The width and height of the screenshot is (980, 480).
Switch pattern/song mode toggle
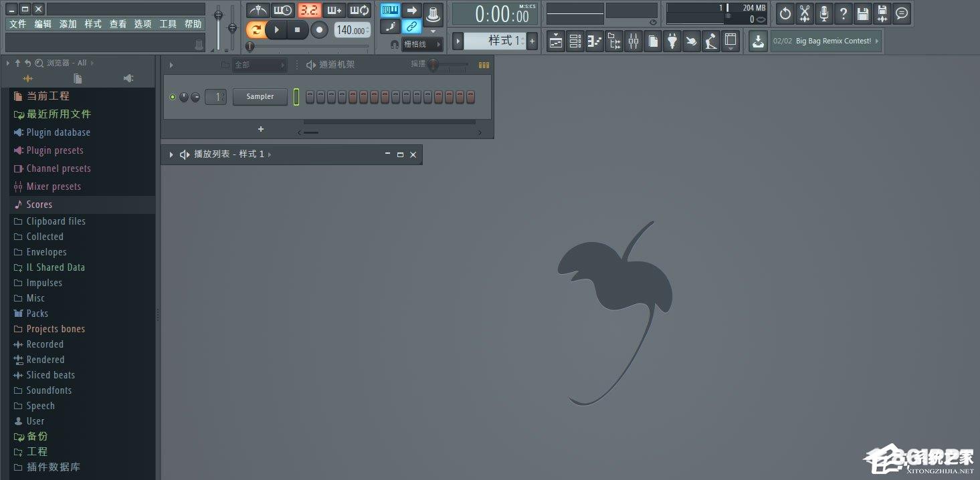256,29
